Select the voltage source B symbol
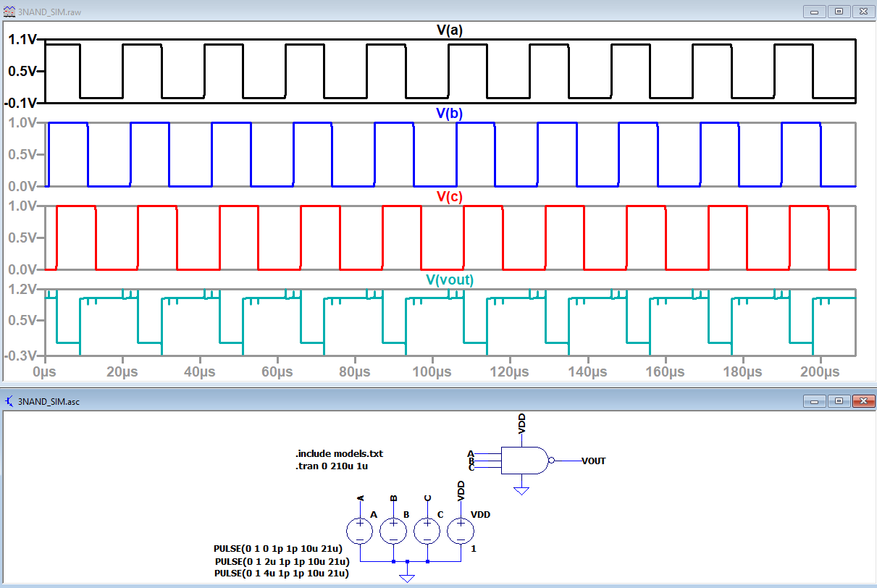Screen dimensions: 877x588 (x=393, y=531)
